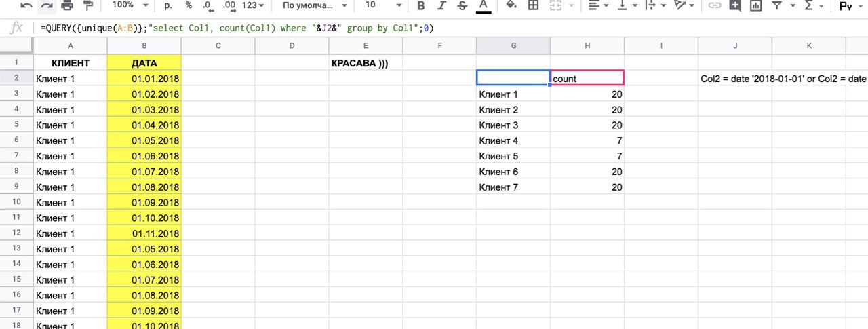Screen dimensions: 868x329
Task: Open the 123 more formats dropdown
Action: (x=253, y=5)
